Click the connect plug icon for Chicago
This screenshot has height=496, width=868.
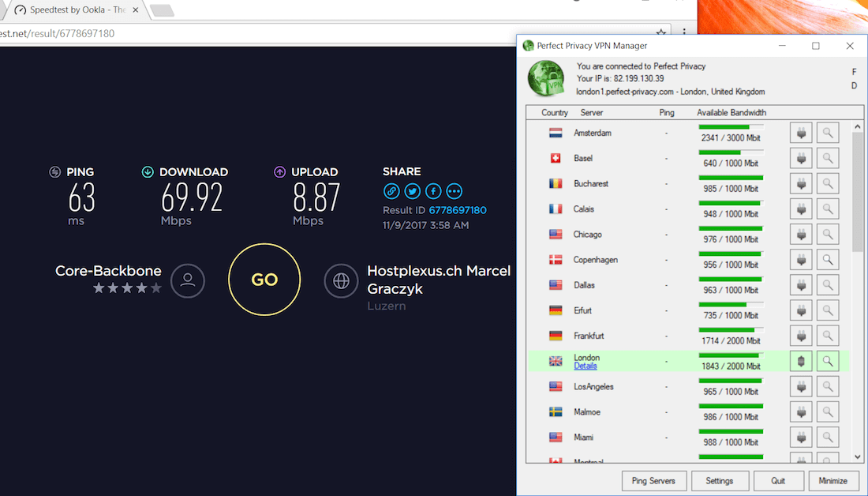tap(801, 235)
